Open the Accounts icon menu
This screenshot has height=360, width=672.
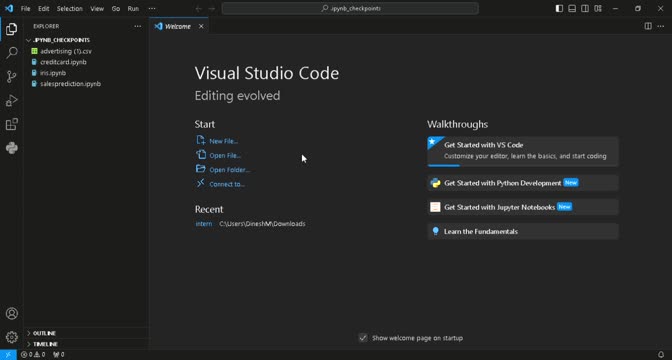click(12, 313)
